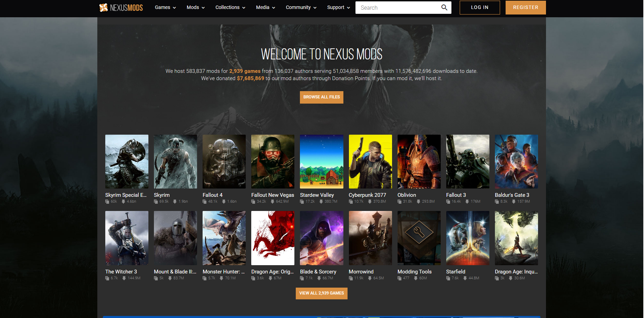Click the Nexus Mods logo
Screen dimensions: 644x318
pyautogui.click(x=121, y=8)
